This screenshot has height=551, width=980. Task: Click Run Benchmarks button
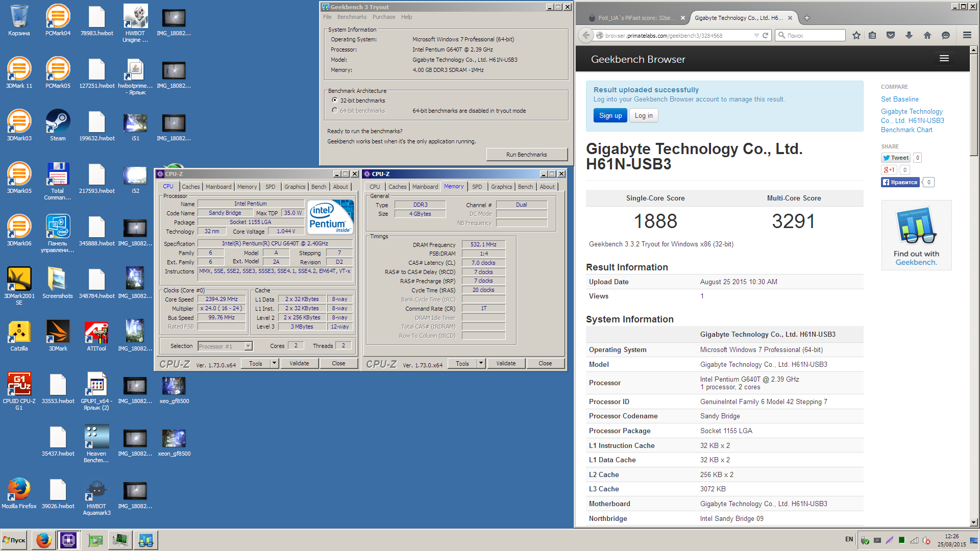(527, 155)
